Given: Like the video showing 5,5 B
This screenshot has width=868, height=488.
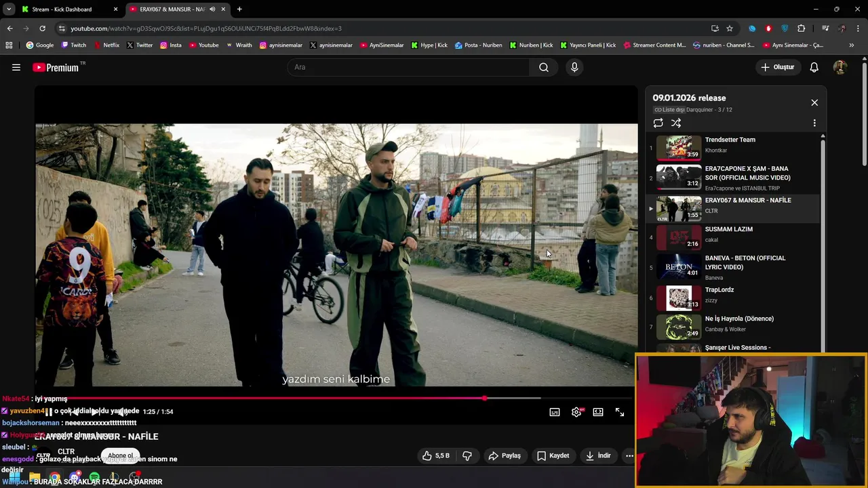Looking at the screenshot, I should (x=435, y=455).
